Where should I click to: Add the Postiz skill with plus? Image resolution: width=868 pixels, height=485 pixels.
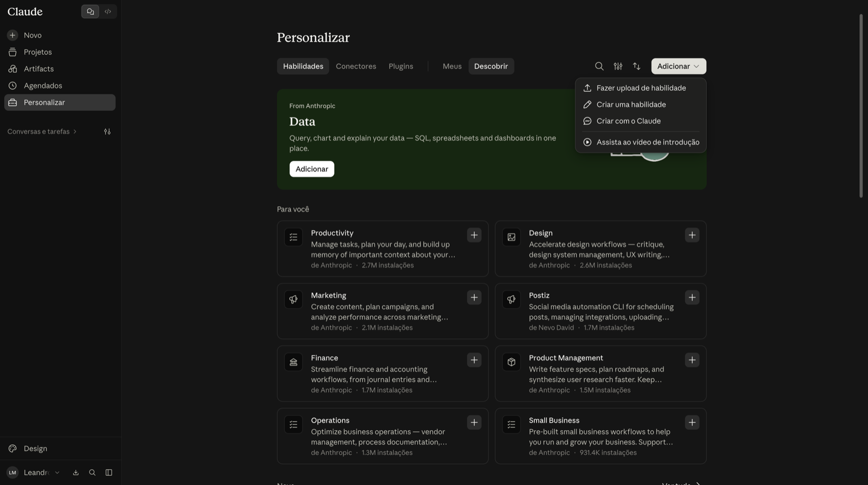tap(692, 297)
